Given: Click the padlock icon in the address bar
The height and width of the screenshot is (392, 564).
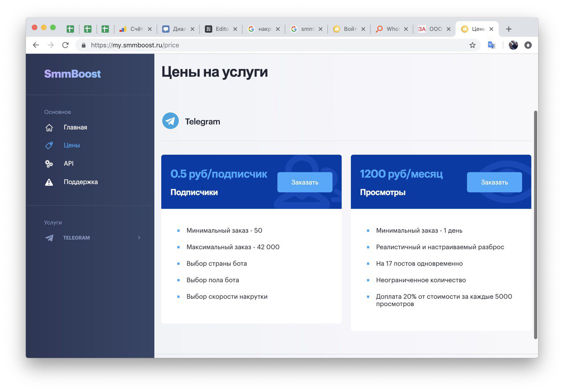Looking at the screenshot, I should pyautogui.click(x=84, y=45).
